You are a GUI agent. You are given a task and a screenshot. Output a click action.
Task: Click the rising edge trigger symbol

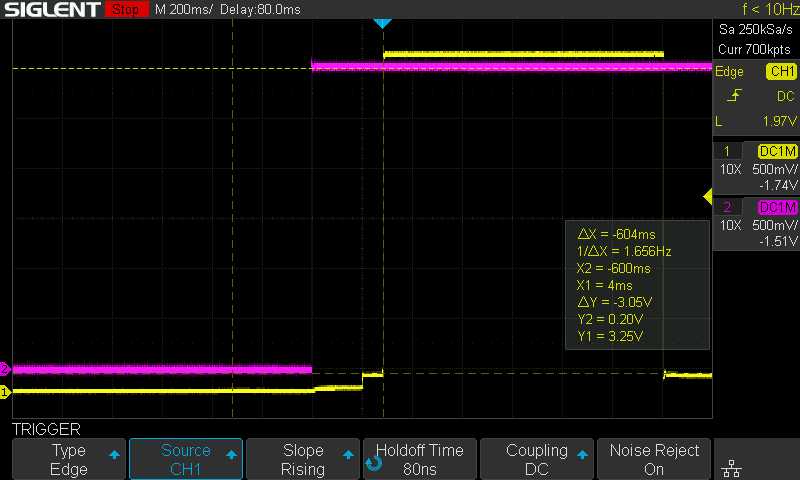(736, 96)
